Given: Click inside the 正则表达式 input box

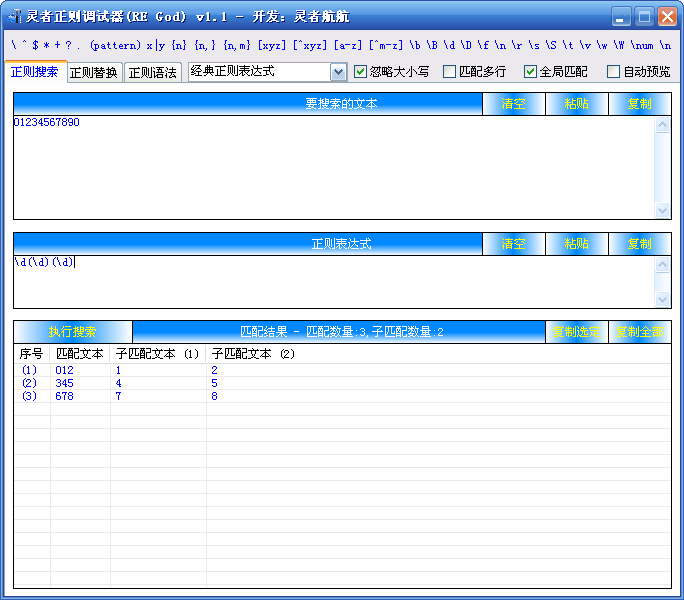Looking at the screenshot, I should pyautogui.click(x=330, y=280).
